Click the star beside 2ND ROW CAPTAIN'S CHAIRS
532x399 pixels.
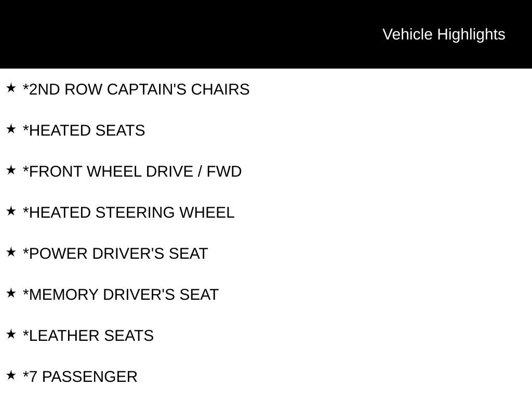coord(11,88)
